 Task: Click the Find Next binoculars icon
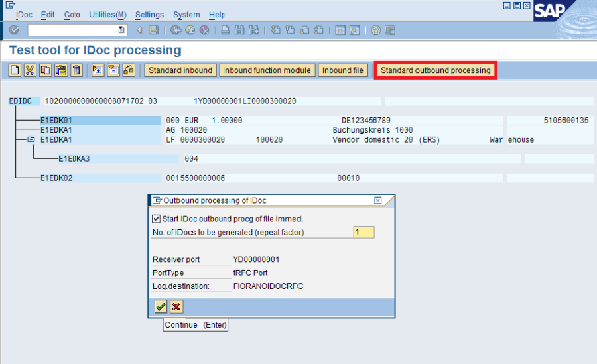coord(254,30)
